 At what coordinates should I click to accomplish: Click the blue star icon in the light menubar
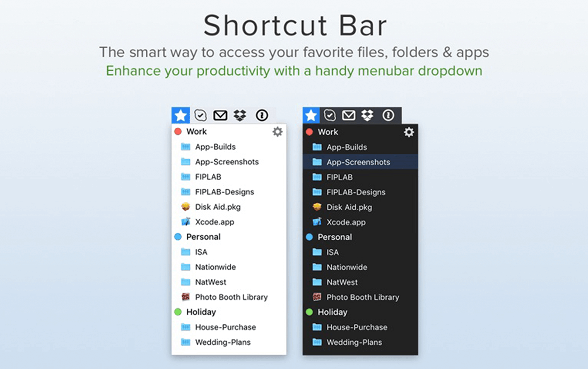pos(181,115)
